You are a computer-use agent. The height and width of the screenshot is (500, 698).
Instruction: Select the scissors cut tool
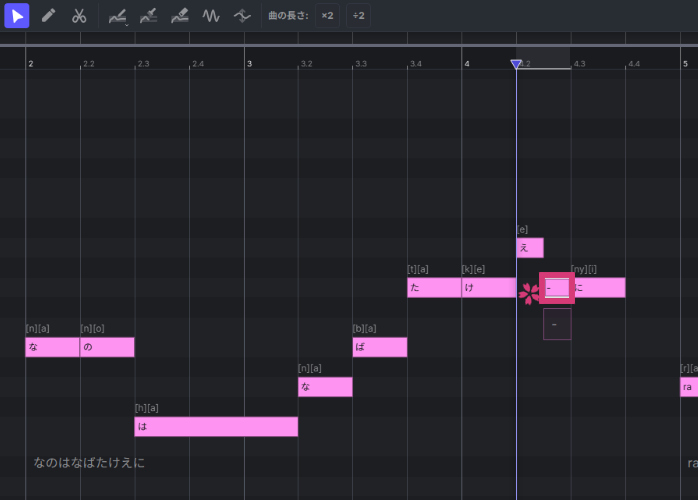(79, 16)
